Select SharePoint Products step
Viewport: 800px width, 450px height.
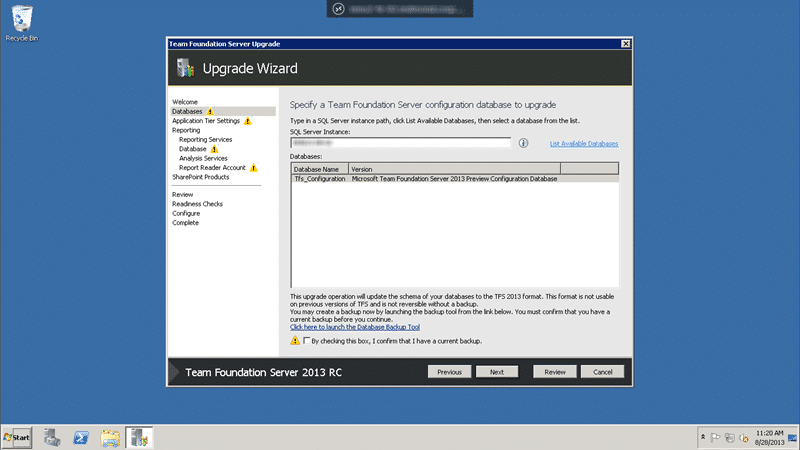(201, 177)
